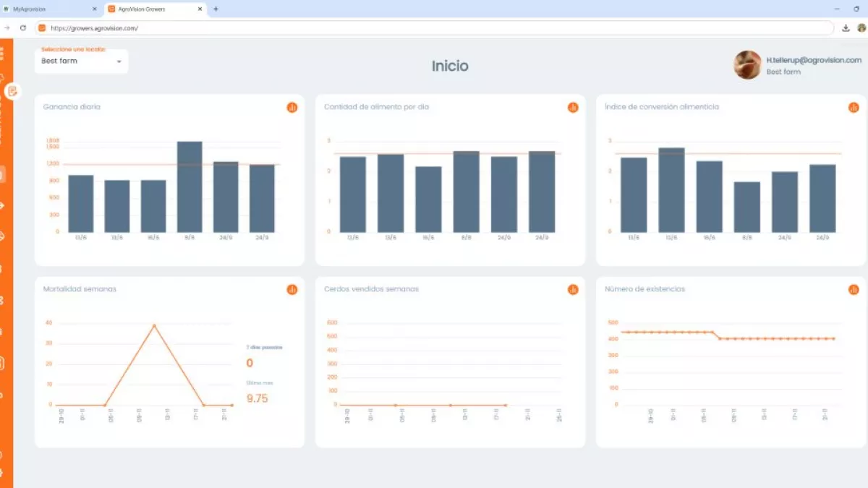
Task: Click the Cantidad de alimento chart icon
Action: point(573,107)
